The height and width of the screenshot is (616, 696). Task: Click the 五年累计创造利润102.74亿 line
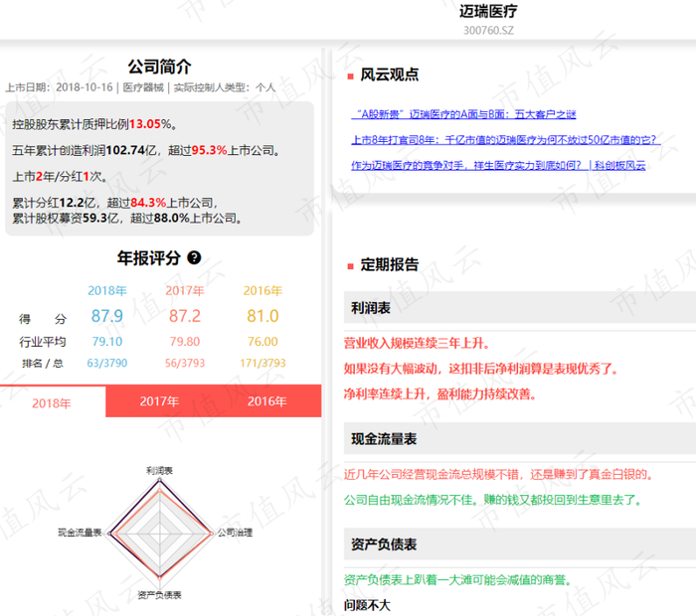tap(146, 150)
